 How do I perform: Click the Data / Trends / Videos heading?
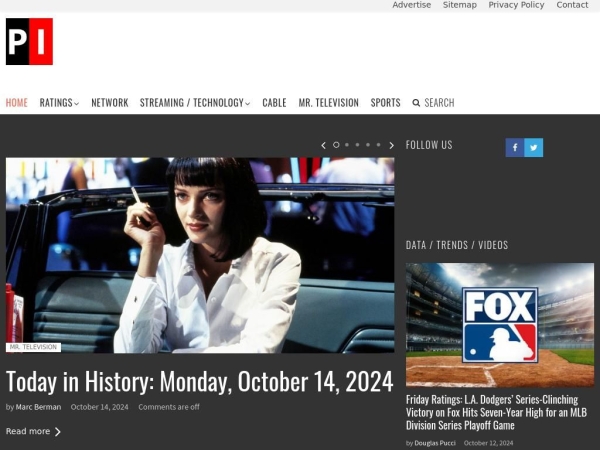457,245
